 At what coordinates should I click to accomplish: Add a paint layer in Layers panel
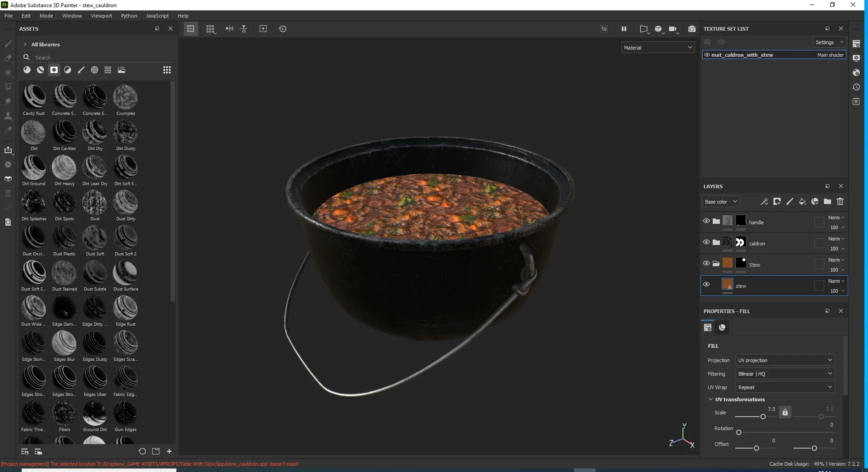790,202
